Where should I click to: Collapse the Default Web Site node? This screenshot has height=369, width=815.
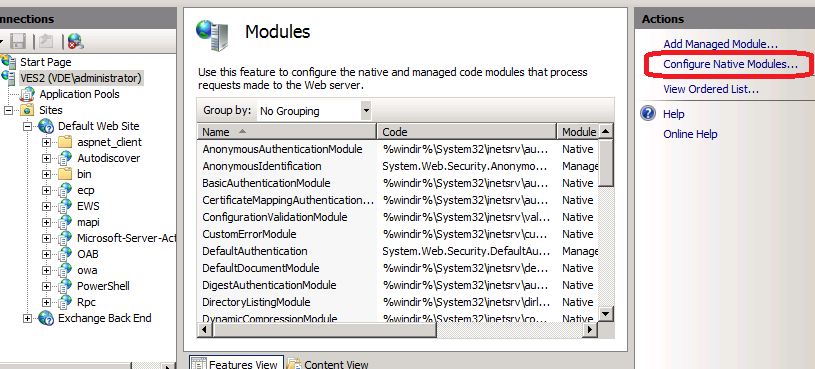(x=27, y=126)
